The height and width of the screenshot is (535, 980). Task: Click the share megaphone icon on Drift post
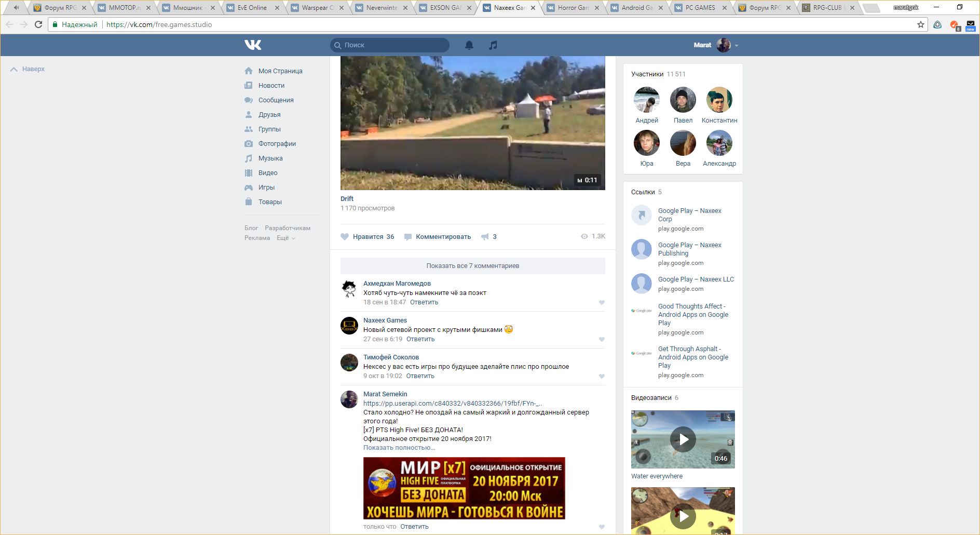485,237
